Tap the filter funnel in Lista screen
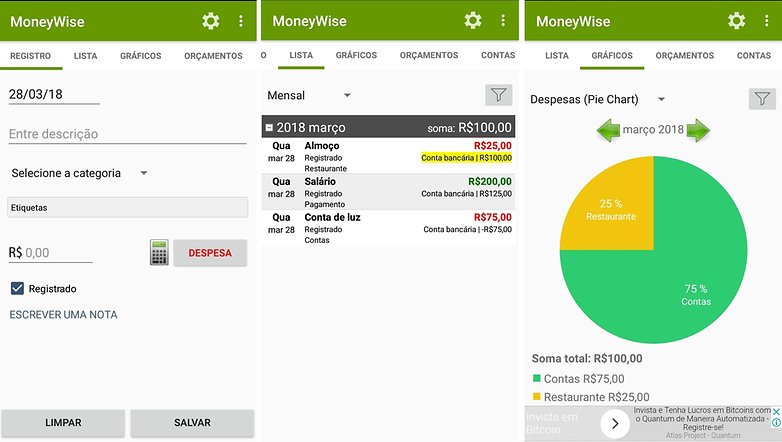Viewport: 782px width, 442px height. click(498, 95)
